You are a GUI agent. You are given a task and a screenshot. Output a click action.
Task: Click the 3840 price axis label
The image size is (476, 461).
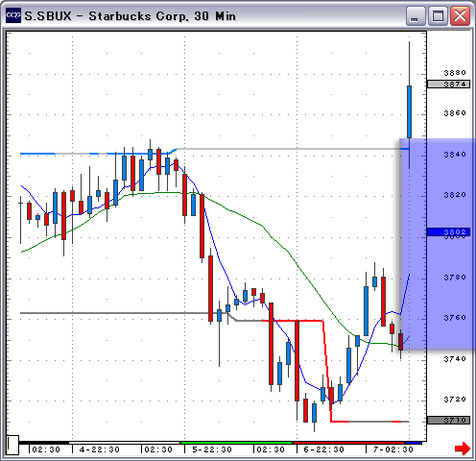click(x=455, y=155)
